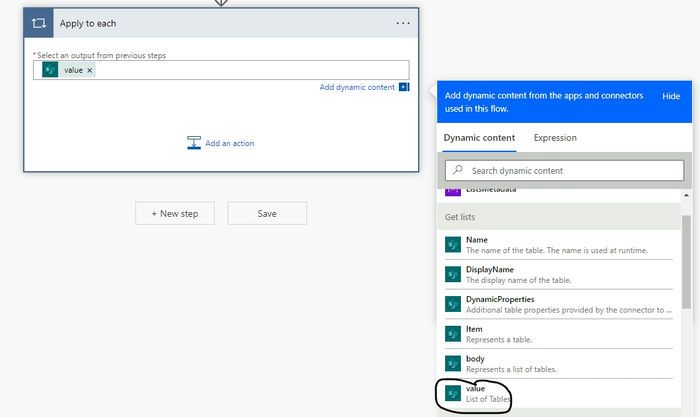Select the value List of Tables entry

(558, 393)
